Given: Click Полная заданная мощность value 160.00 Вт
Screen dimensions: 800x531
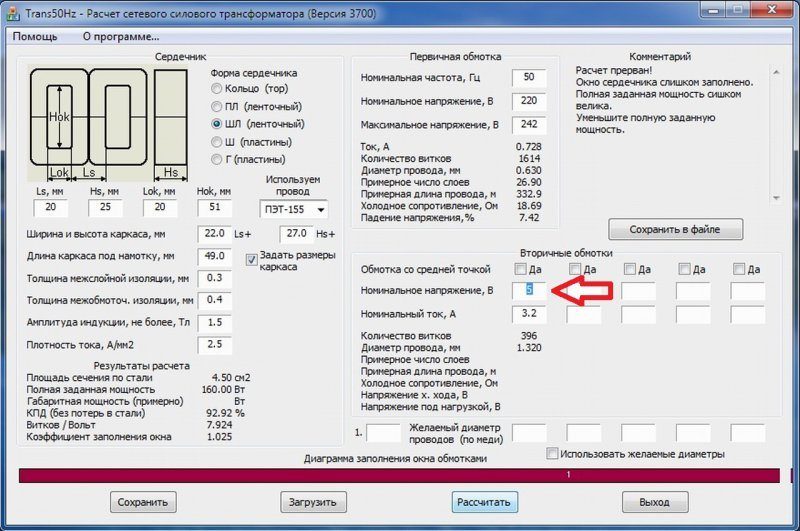Looking at the screenshot, I should pyautogui.click(x=223, y=389).
